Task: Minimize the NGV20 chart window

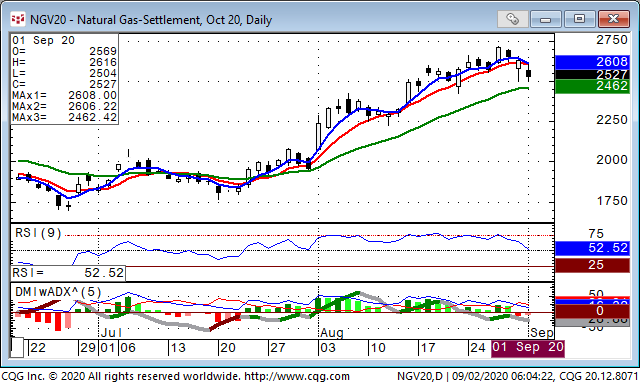Action: [546, 19]
